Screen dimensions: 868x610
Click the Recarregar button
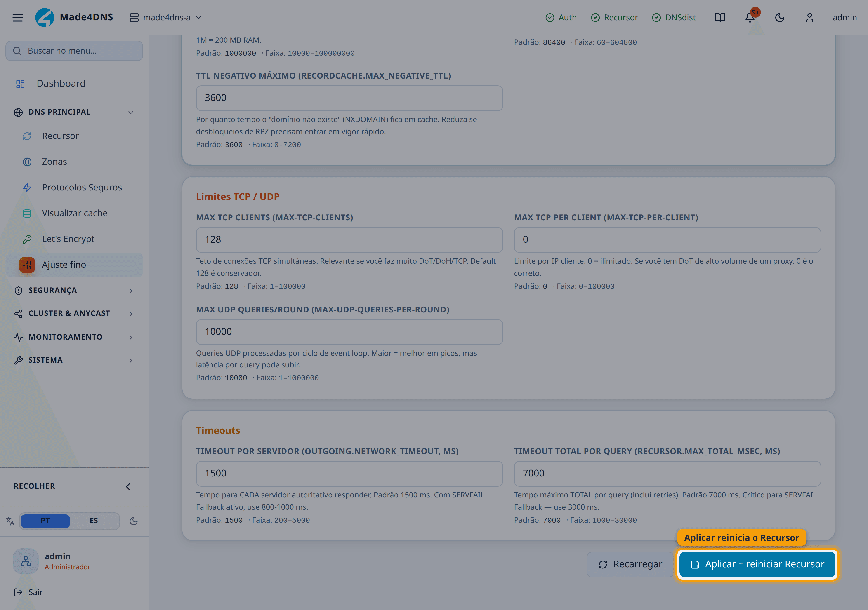pos(630,564)
